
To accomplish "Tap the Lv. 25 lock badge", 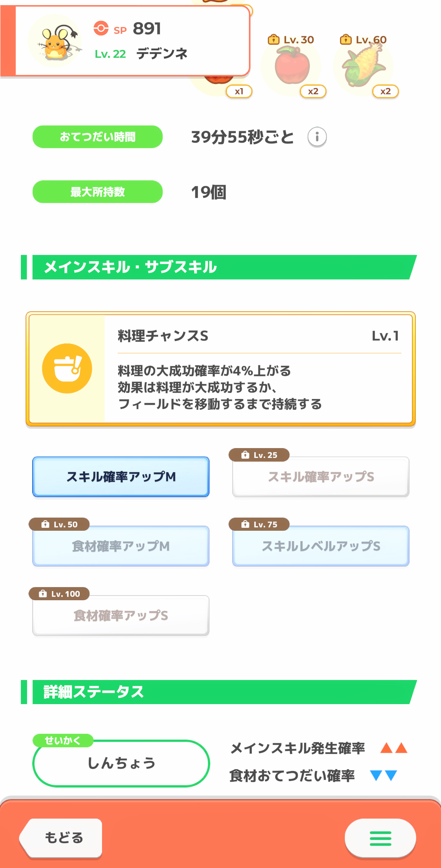I will point(259,455).
